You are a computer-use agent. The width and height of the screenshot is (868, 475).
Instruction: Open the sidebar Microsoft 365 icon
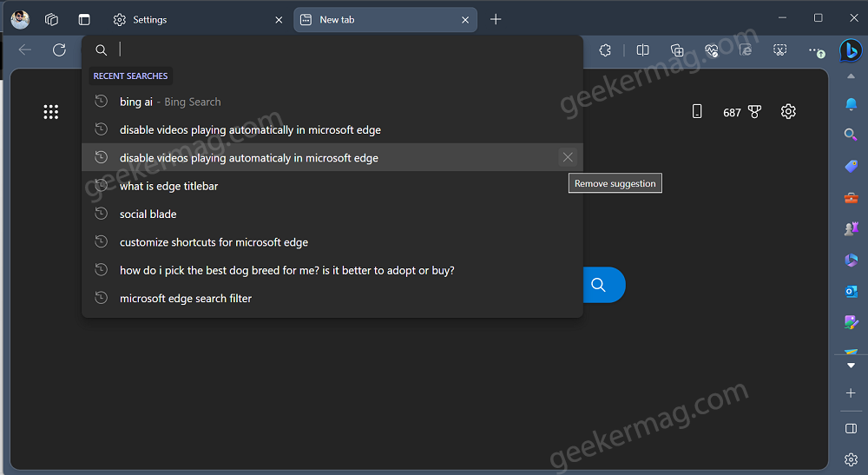point(851,260)
